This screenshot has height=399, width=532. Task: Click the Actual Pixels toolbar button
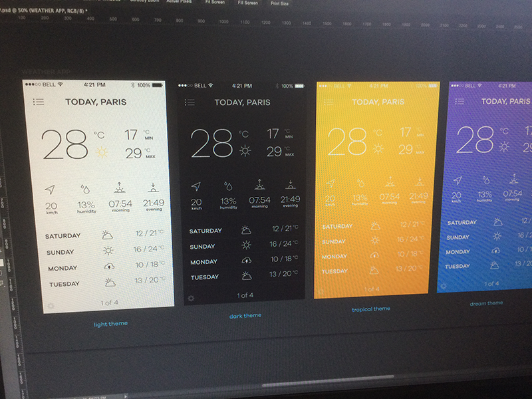click(x=179, y=3)
